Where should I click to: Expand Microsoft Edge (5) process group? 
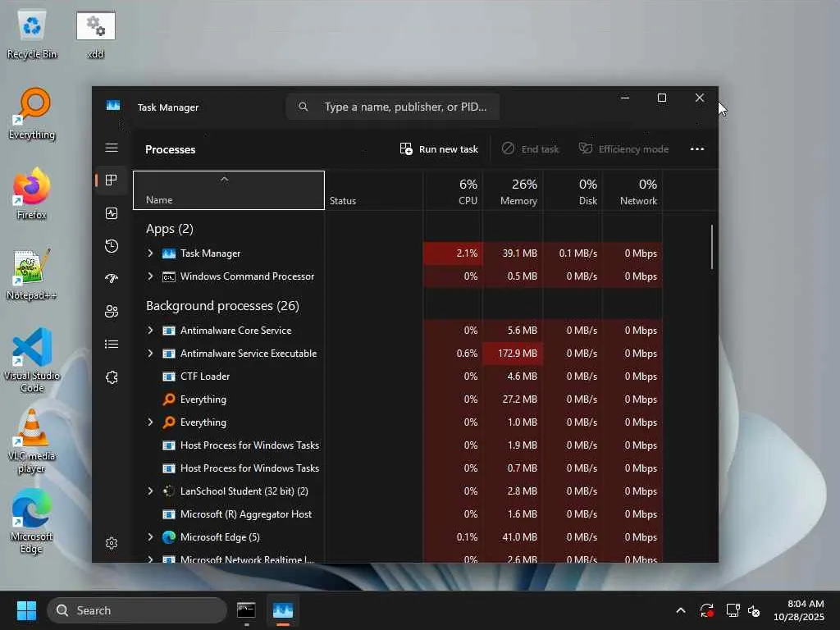[150, 536]
